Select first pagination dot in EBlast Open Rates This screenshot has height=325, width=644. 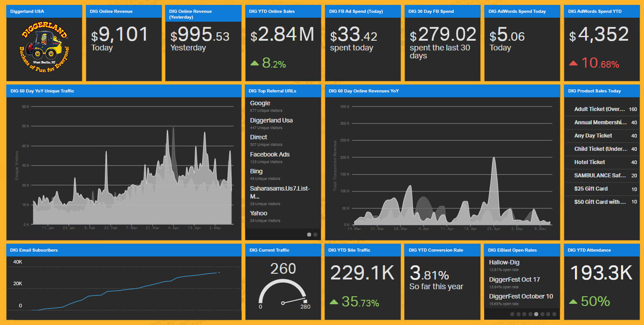pos(512,314)
